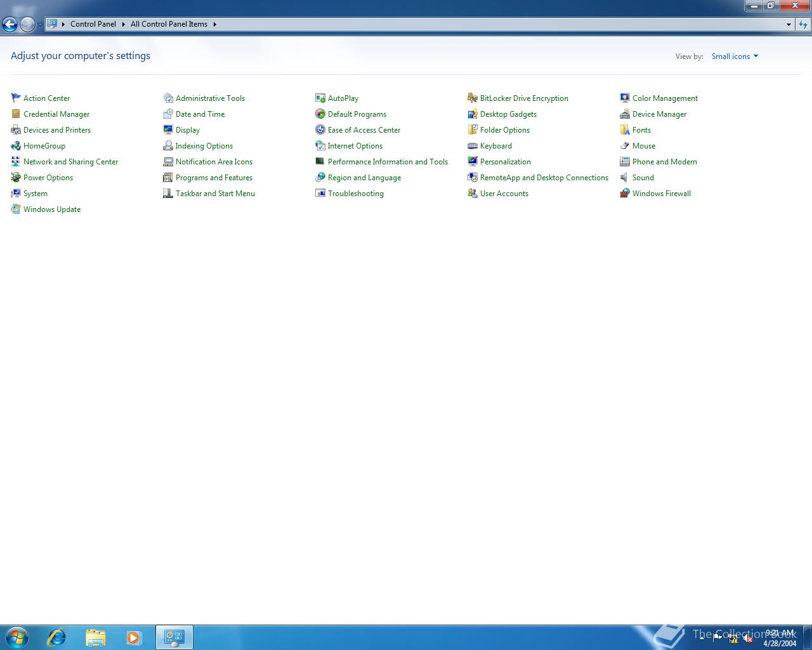Expand the All Control Panel Items breadcrumb arrow

[x=214, y=24]
